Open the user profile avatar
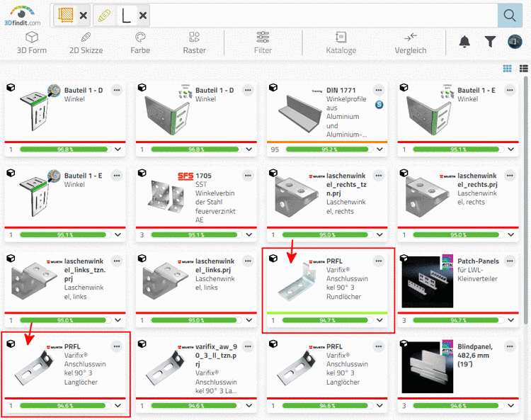 coord(515,42)
